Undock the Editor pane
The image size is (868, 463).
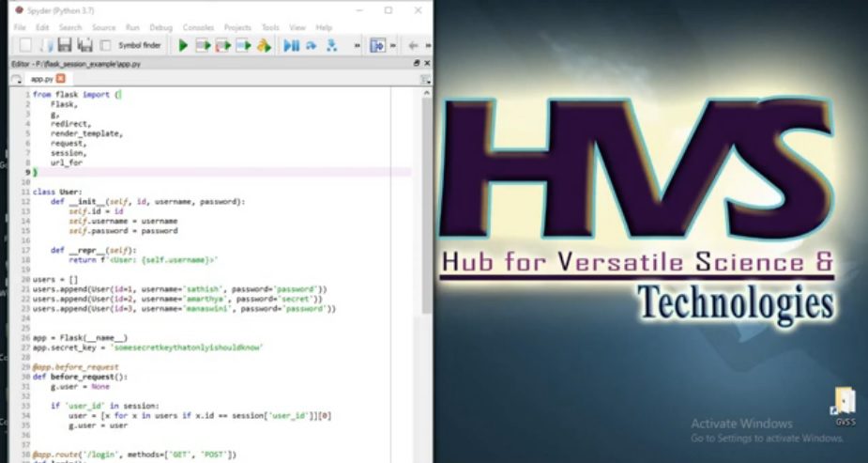(x=417, y=64)
